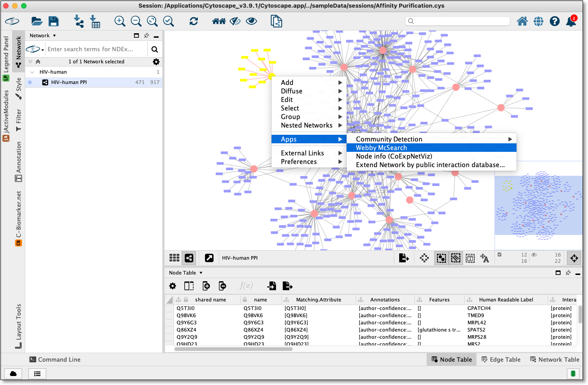588x385 pixels.
Task: Open a session file with folder icon
Action: point(37,21)
